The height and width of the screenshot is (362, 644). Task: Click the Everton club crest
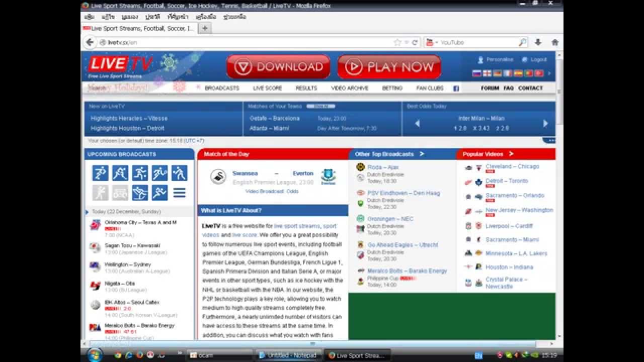tap(329, 177)
